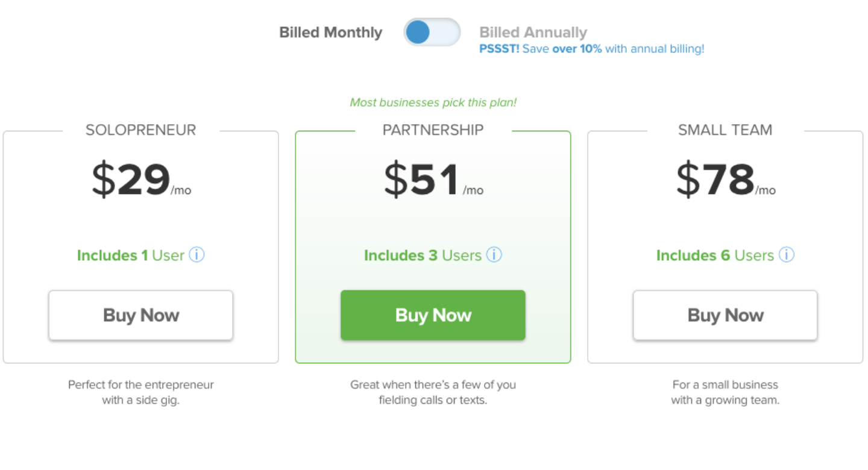This screenshot has width=868, height=470.
Task: Click the $51 per month price
Action: (x=433, y=180)
